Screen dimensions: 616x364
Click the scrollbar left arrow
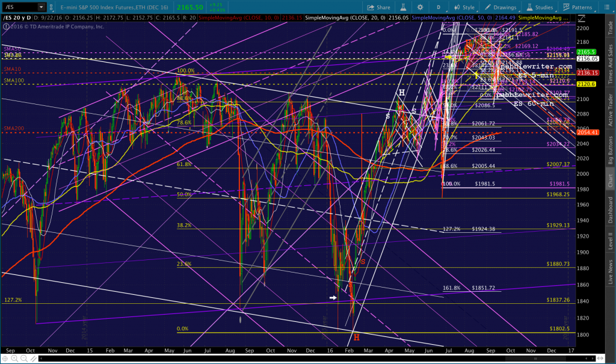pos(40,359)
